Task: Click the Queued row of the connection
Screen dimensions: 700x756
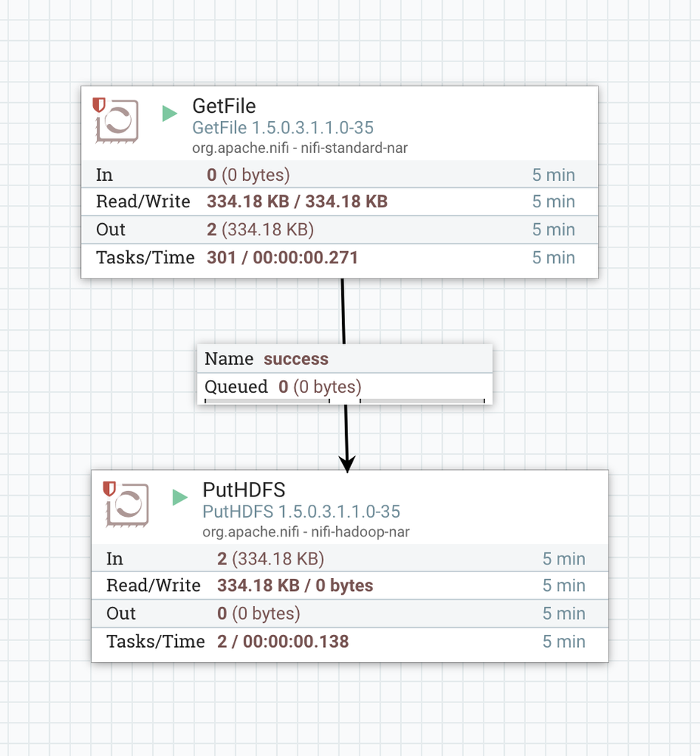Action: [344, 387]
